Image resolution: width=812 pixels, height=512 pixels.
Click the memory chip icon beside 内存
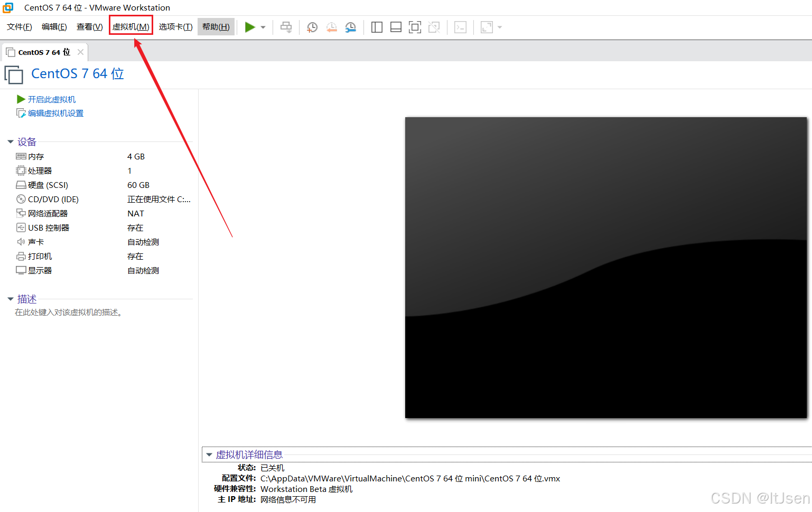[21, 156]
